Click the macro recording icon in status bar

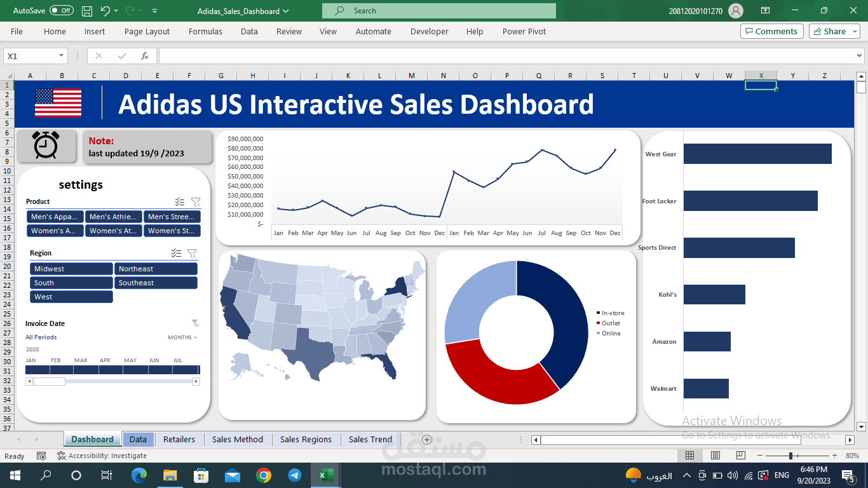pos(41,456)
